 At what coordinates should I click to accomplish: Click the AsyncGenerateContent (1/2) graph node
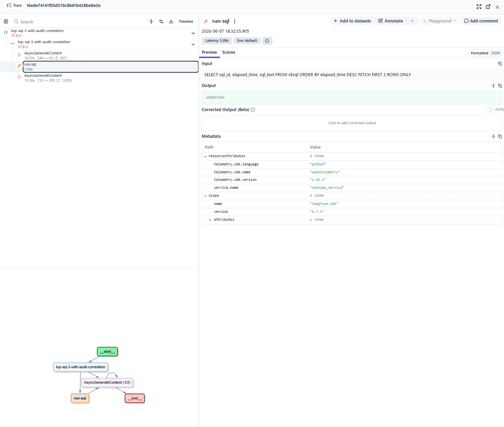click(107, 383)
